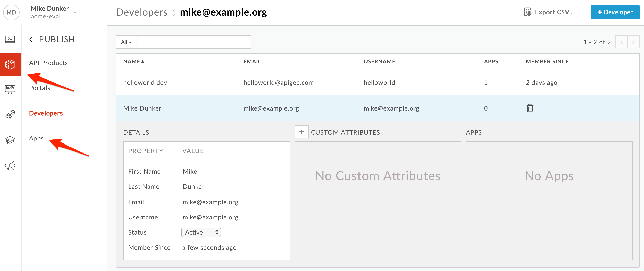Click the + Developer button

(615, 12)
